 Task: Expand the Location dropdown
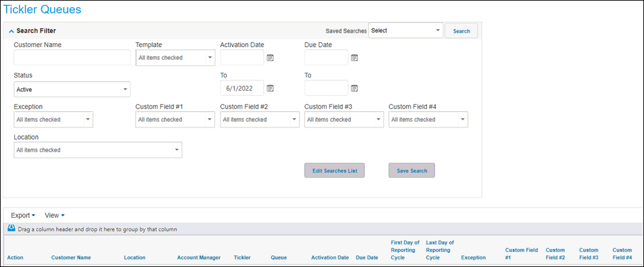pos(98,150)
